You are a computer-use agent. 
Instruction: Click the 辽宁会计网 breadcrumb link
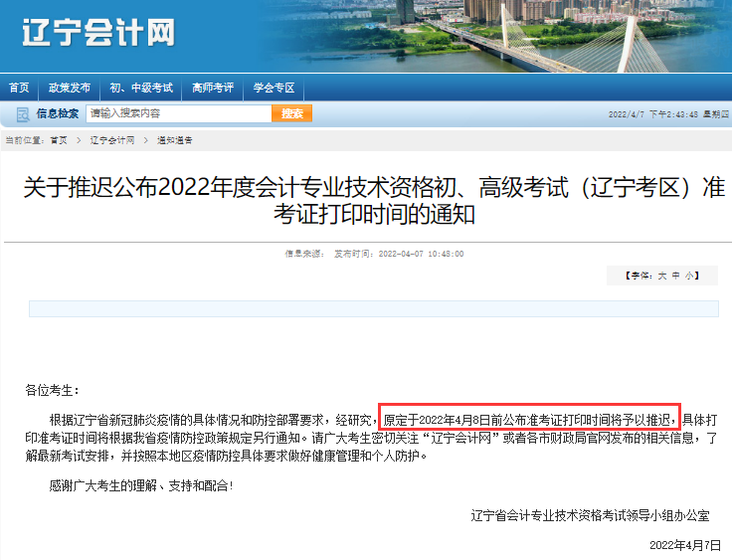112,140
